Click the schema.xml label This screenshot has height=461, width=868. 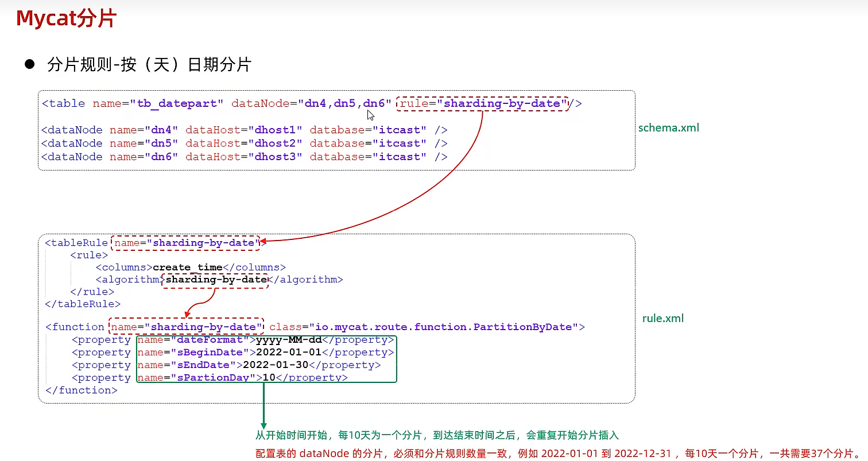point(669,128)
